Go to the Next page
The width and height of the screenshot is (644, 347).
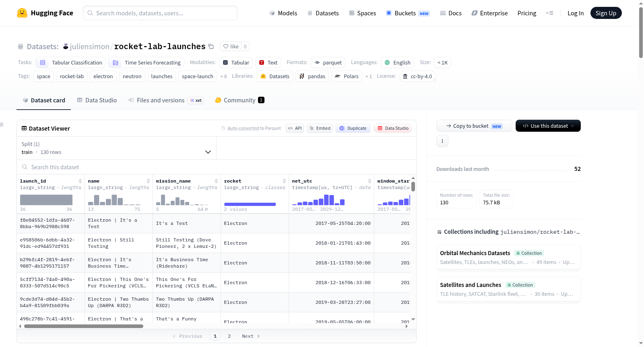pos(251,336)
